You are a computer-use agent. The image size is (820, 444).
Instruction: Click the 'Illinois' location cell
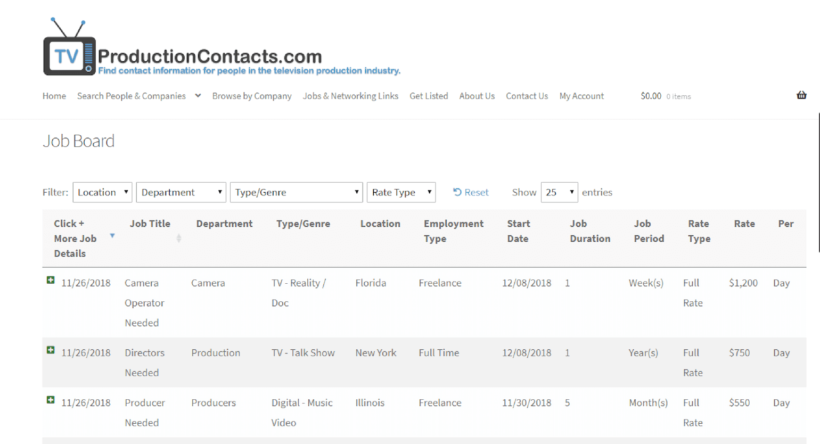point(370,403)
